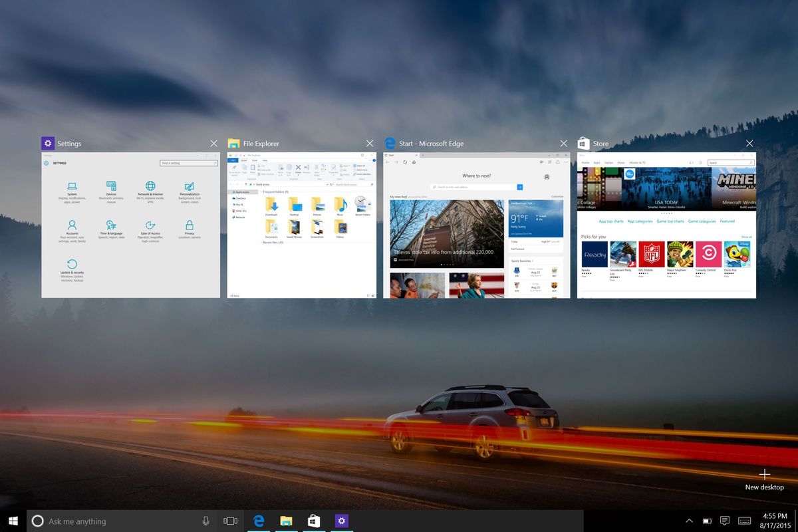Launch Settings from the taskbar gear icon
The height and width of the screenshot is (532, 798).
341,521
